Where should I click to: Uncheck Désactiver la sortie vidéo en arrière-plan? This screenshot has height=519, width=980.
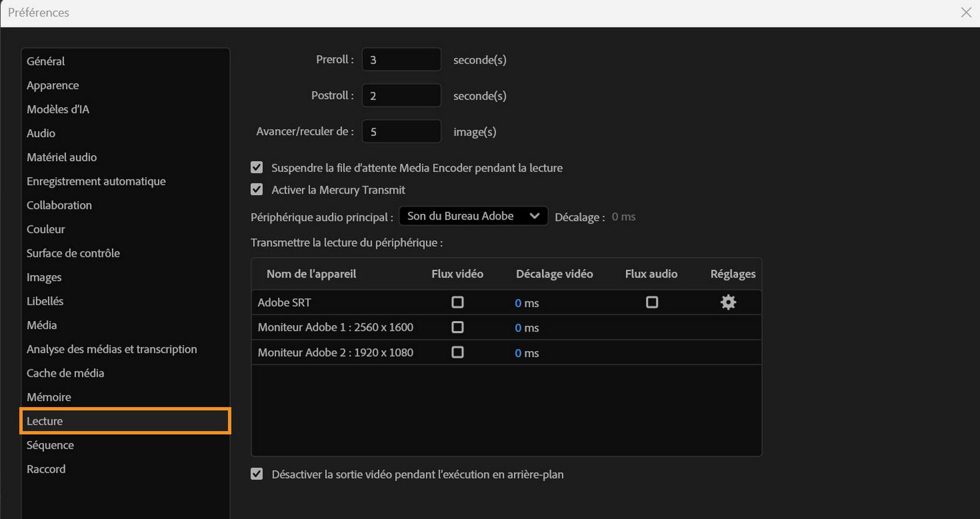point(257,474)
